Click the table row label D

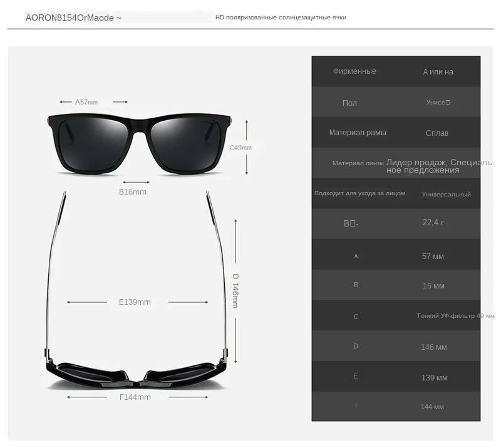tap(356, 346)
